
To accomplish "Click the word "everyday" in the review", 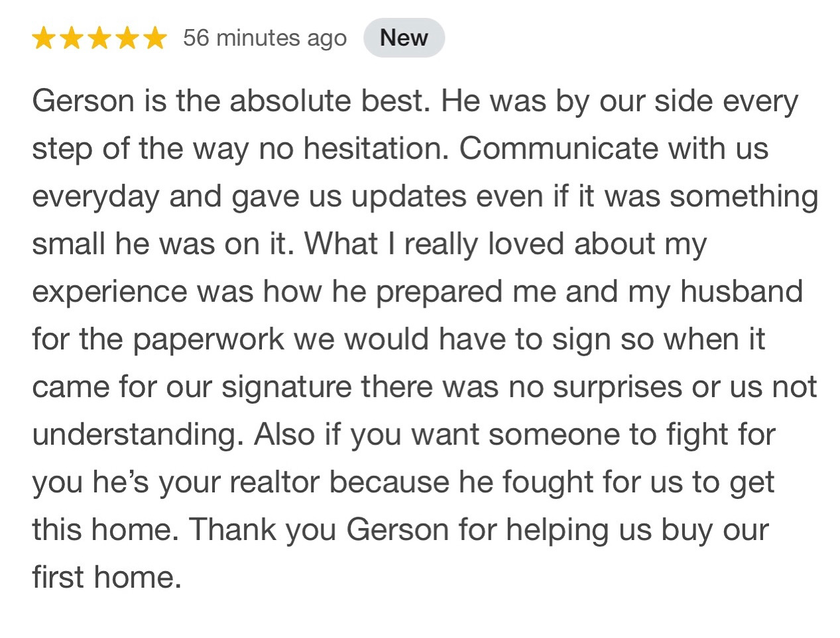I will [x=95, y=197].
